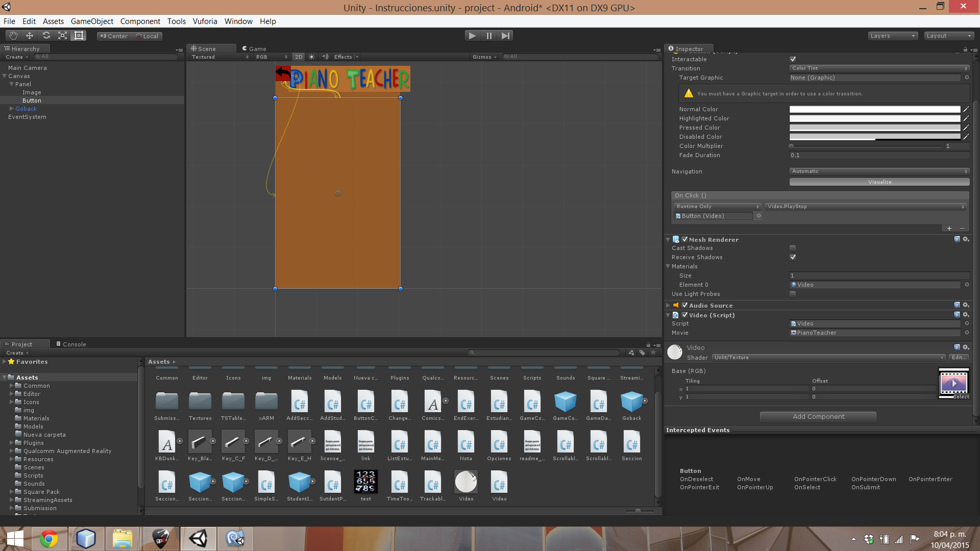980x551 pixels.
Task: Adjust the Fade Duration color multiplier slider
Action: [793, 146]
